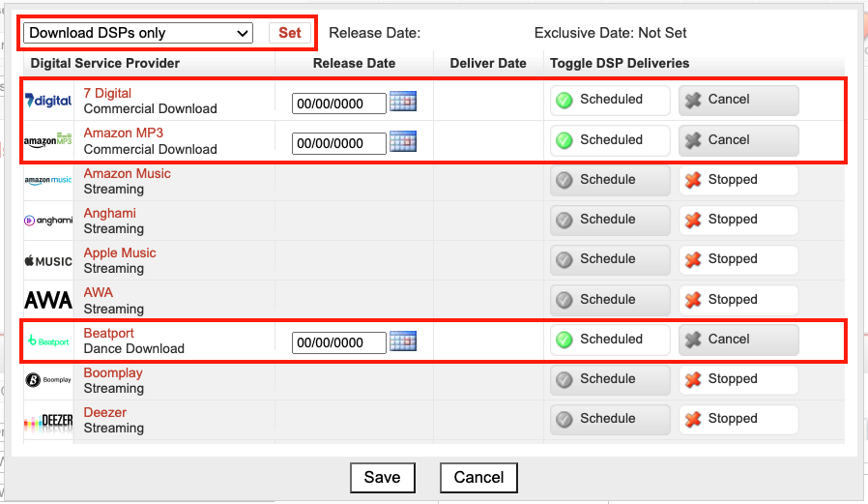Cancel delivery for Amazon MP3
The height and width of the screenshot is (504, 868).
coord(738,140)
